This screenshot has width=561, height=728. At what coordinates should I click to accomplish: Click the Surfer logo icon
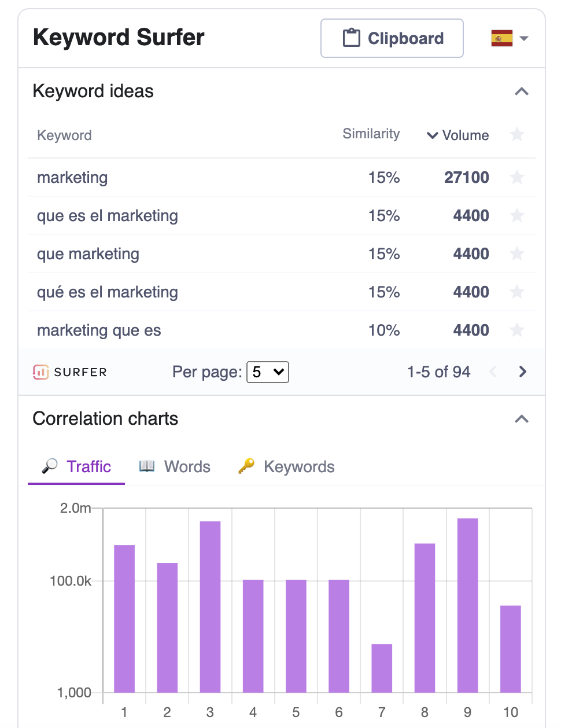(40, 372)
